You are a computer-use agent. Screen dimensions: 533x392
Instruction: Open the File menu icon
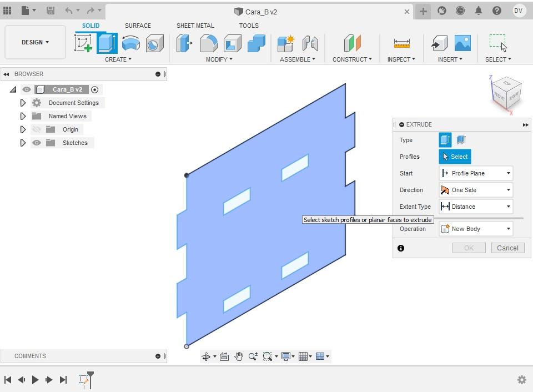tap(26, 11)
